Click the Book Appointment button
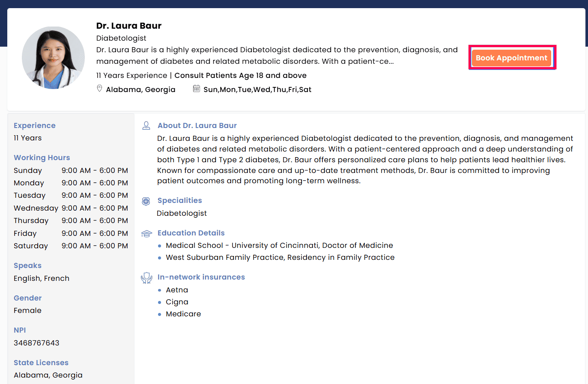Image resolution: width=588 pixels, height=384 pixels. [x=511, y=58]
